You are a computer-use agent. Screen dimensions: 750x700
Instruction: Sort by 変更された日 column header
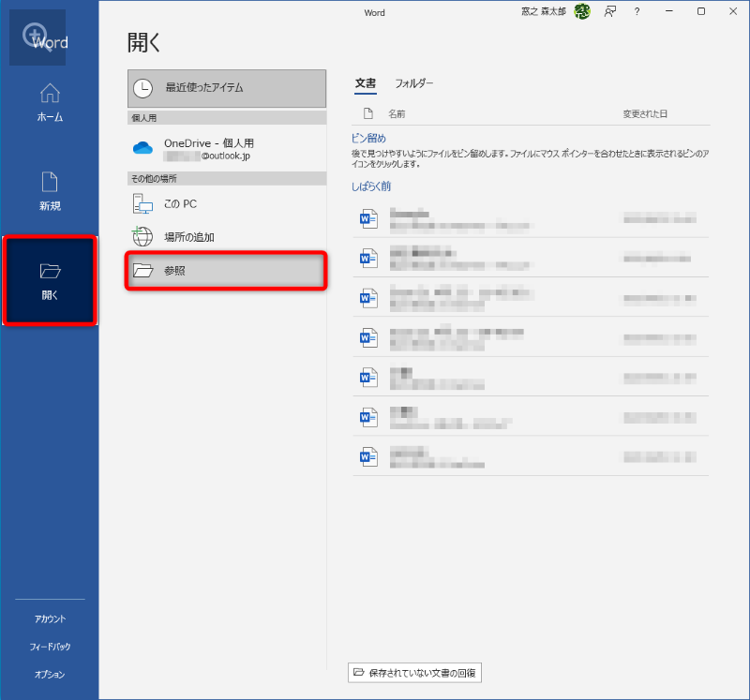pyautogui.click(x=645, y=113)
